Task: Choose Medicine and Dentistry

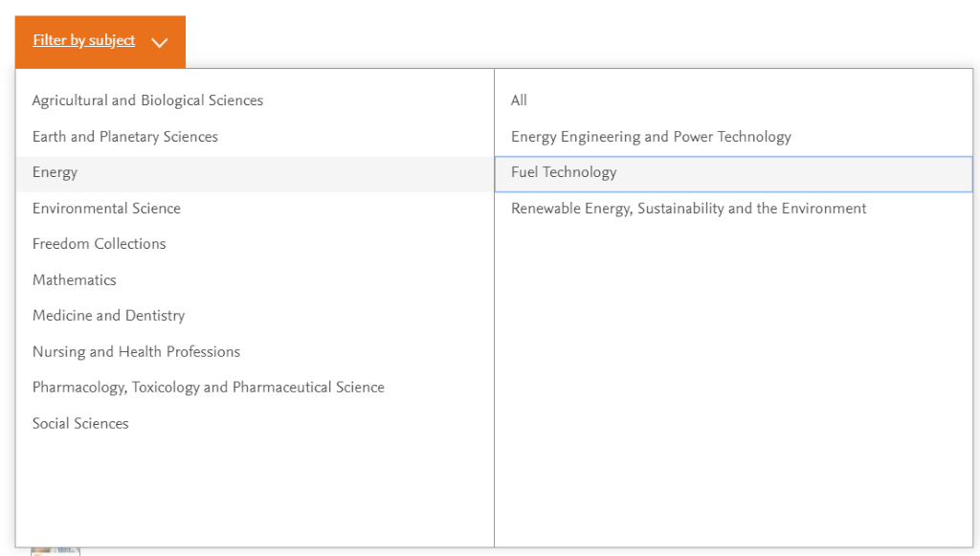Action: pos(255,316)
